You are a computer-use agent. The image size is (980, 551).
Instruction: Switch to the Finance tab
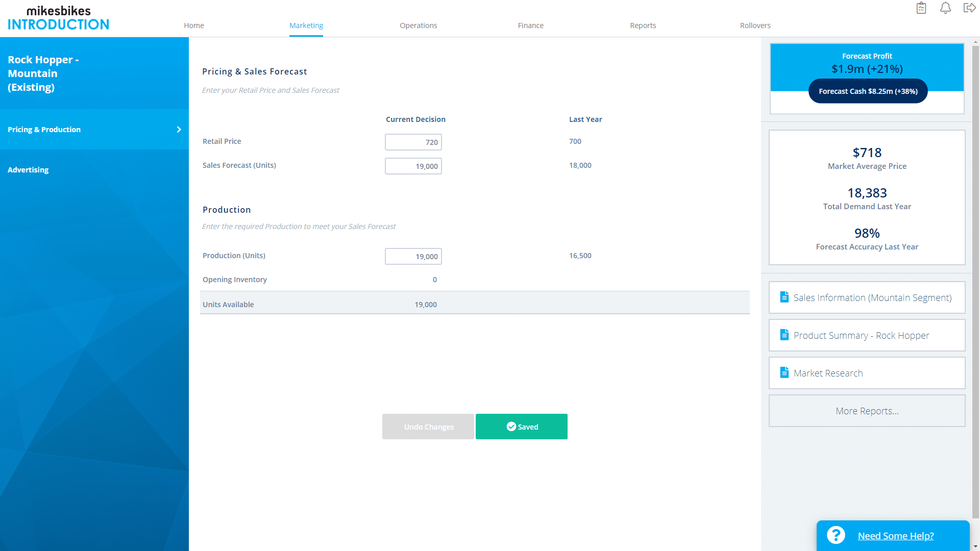[530, 26]
